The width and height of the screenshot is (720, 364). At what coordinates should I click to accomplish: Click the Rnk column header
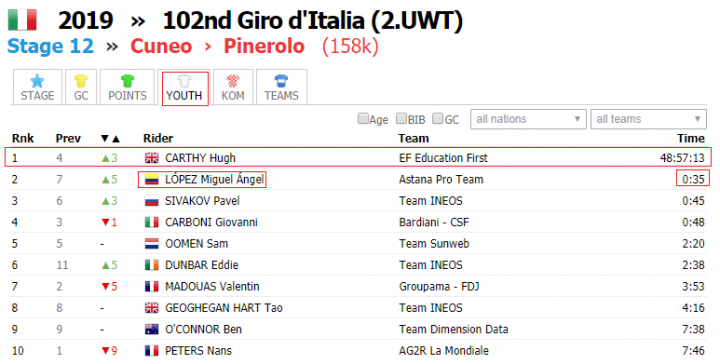(22, 138)
